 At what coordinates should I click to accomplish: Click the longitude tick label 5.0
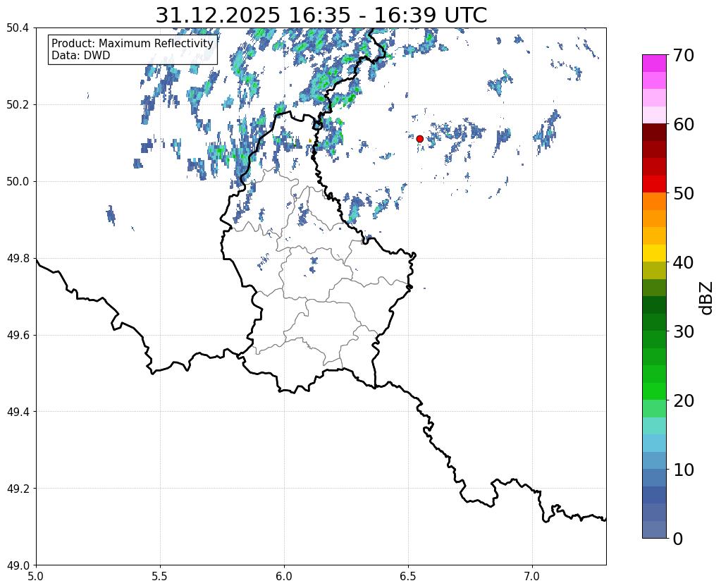pos(36,576)
